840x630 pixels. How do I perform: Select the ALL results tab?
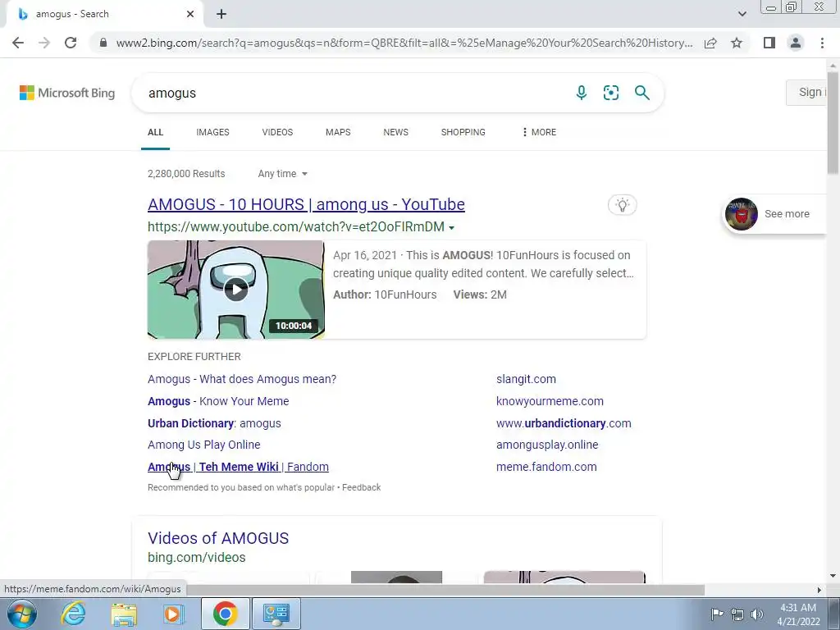pos(155,132)
